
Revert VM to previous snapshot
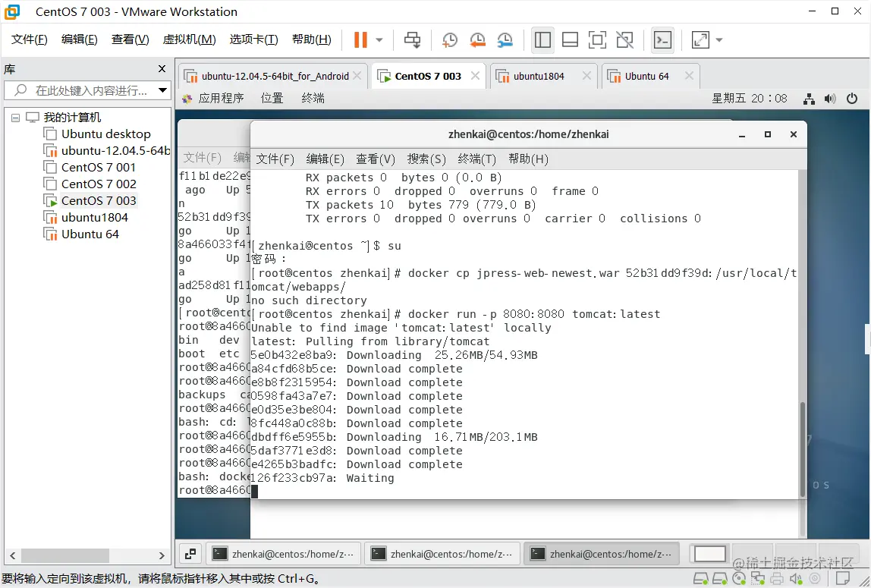(x=477, y=39)
